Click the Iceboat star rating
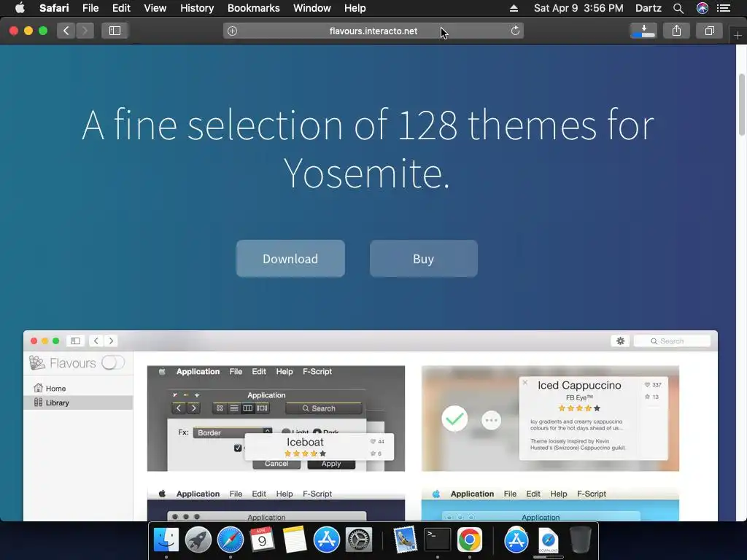The width and height of the screenshot is (747, 560). [x=305, y=454]
